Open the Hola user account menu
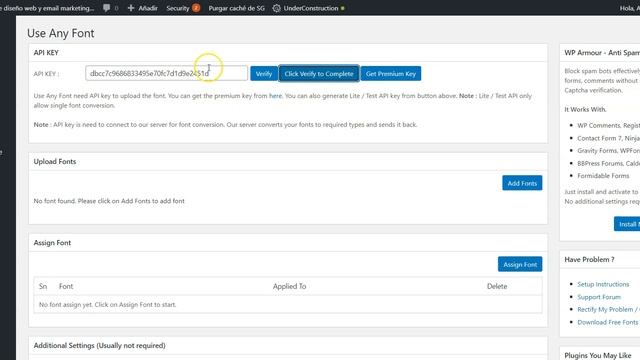Viewport: 640px width, 360px height. tap(629, 8)
